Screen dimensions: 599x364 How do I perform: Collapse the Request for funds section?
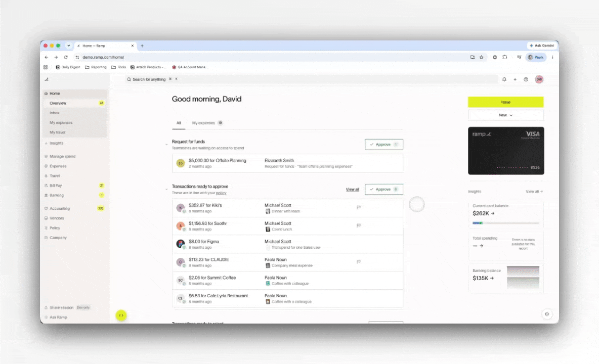pos(166,145)
